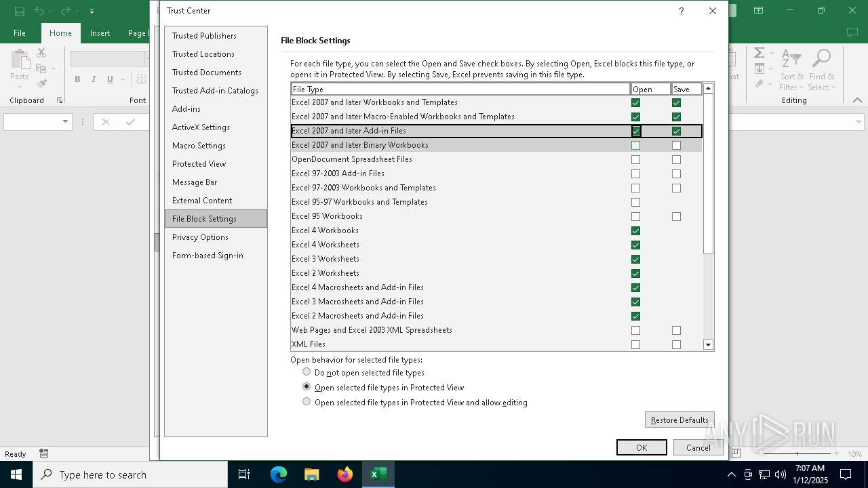Check Open for Excel 97-2003 Add-in Files
This screenshot has height=488, width=868.
click(635, 174)
